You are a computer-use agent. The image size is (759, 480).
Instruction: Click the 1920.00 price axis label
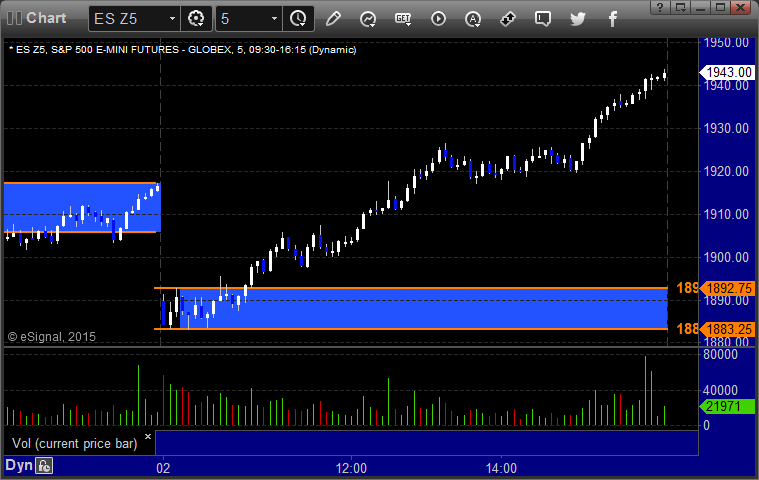pyautogui.click(x=726, y=171)
